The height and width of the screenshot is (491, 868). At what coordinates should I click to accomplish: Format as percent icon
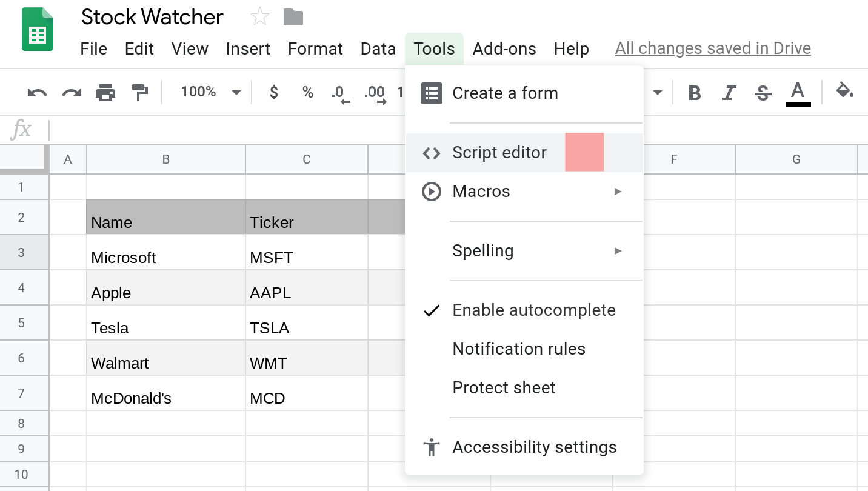[x=308, y=92]
